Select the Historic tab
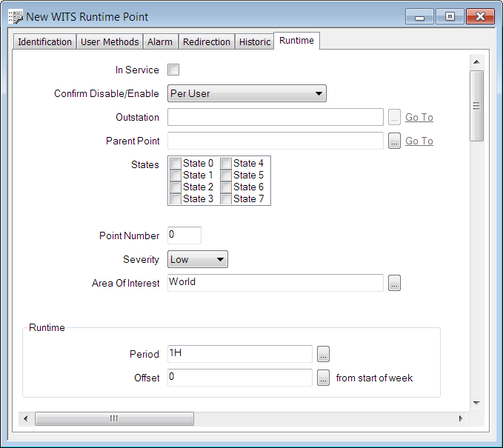The height and width of the screenshot is (448, 503). [x=254, y=42]
